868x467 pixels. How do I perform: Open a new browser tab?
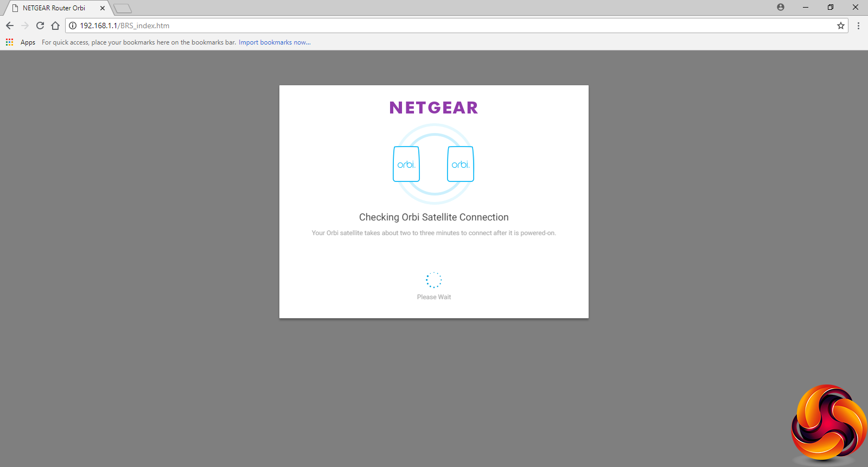click(123, 8)
